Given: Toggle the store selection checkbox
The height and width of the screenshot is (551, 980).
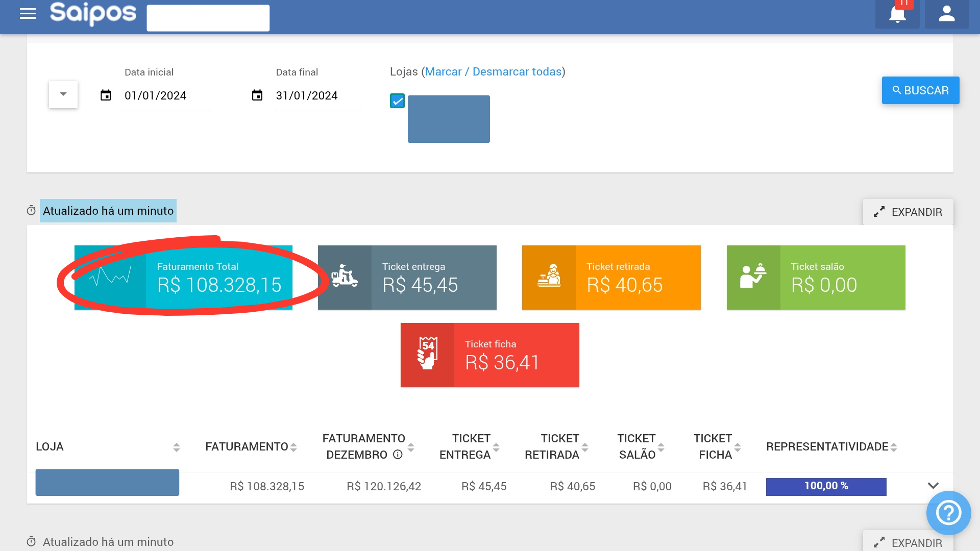Looking at the screenshot, I should tap(397, 101).
